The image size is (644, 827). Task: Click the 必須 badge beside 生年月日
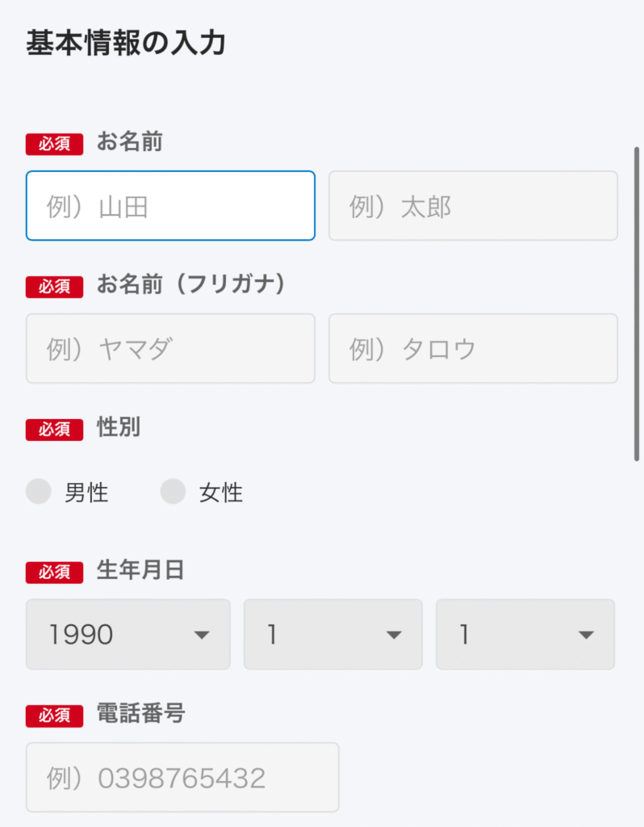point(54,573)
